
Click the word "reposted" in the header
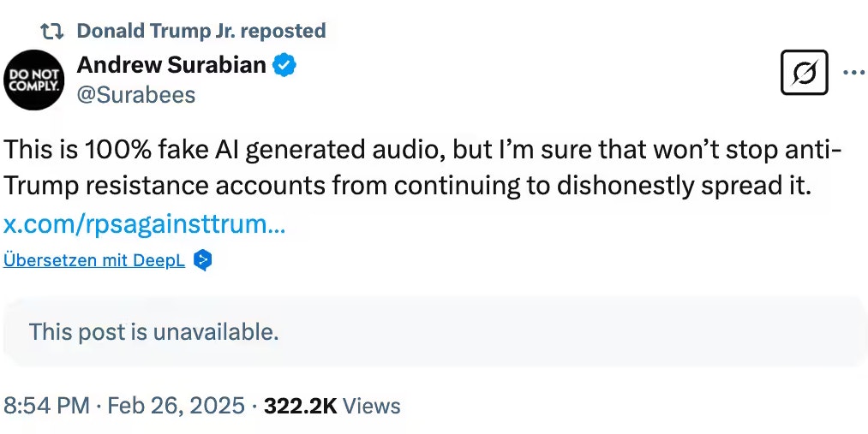coord(284,31)
